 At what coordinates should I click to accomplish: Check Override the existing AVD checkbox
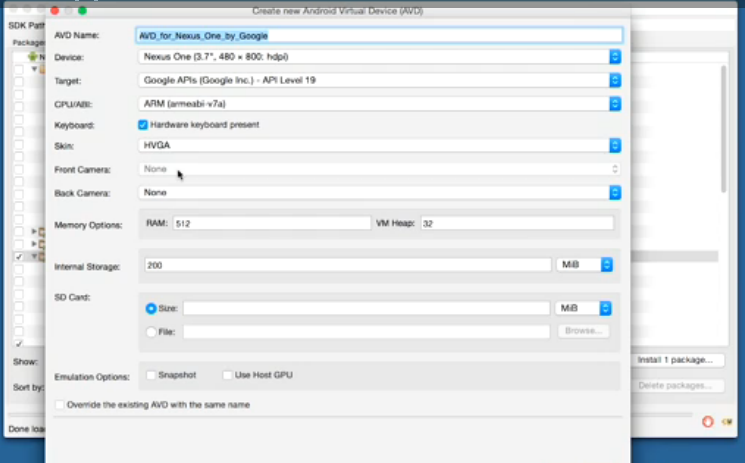pos(59,405)
